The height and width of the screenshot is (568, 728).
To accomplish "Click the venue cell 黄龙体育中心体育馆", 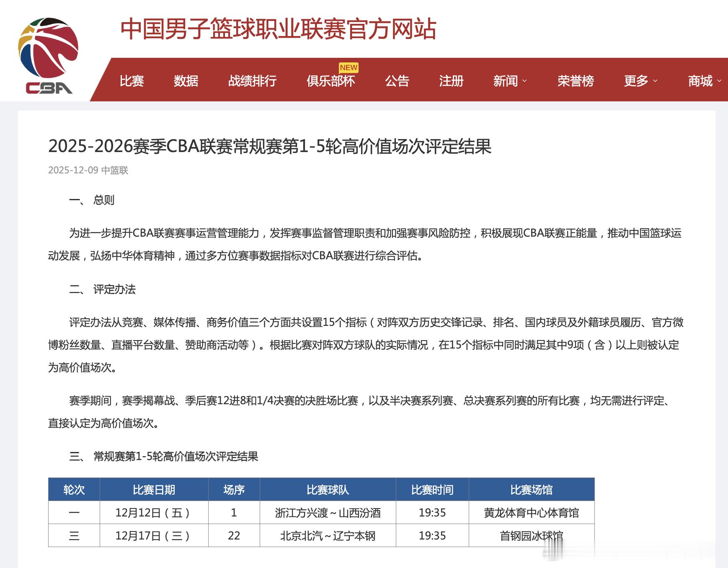I will point(532,513).
